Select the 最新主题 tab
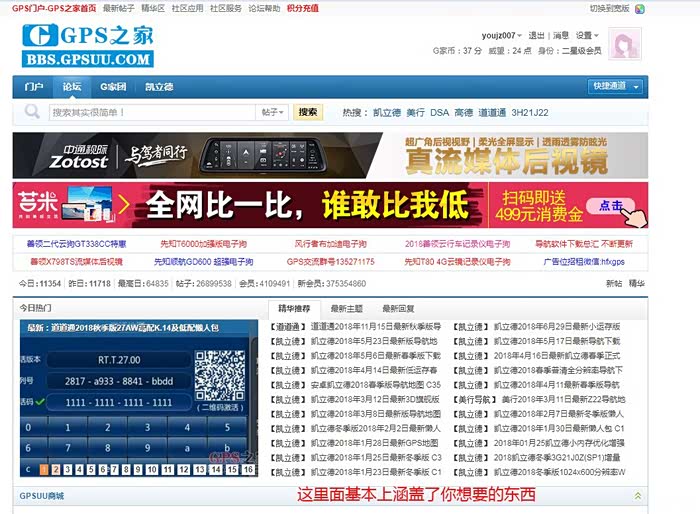Screen dimensions: 700x514 coord(346,309)
